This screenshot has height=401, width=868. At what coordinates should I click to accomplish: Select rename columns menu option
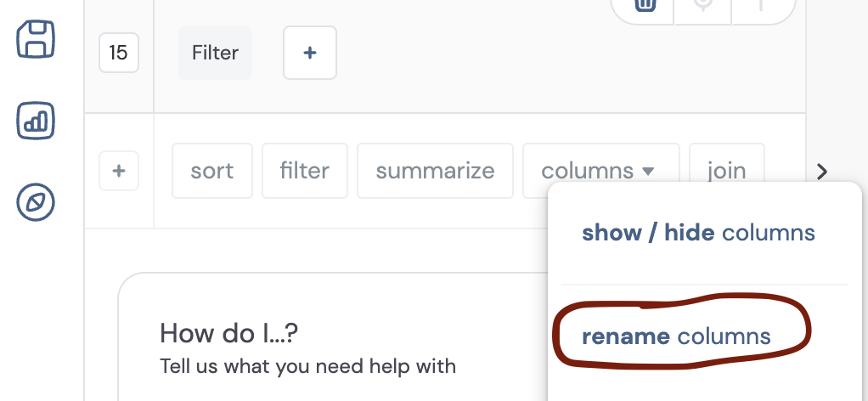tap(676, 336)
